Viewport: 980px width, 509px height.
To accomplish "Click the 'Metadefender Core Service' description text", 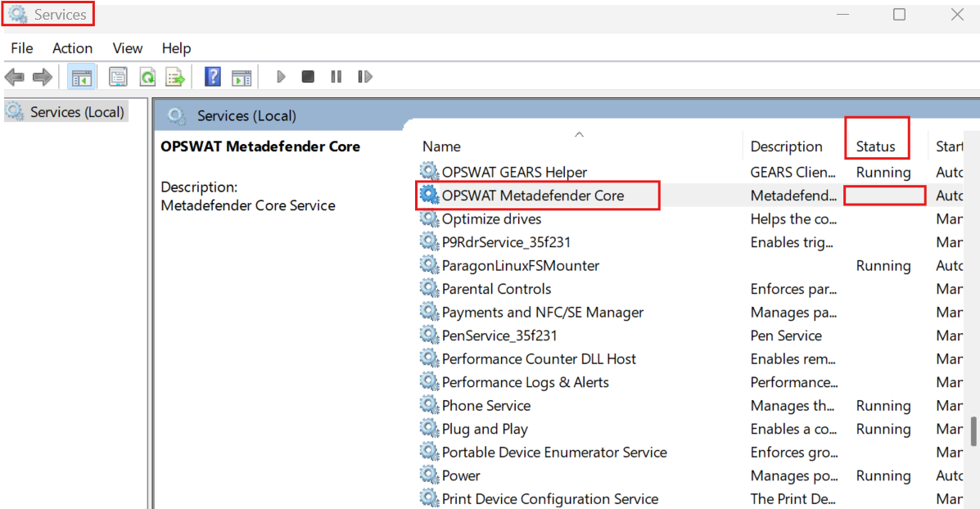I will [x=247, y=205].
